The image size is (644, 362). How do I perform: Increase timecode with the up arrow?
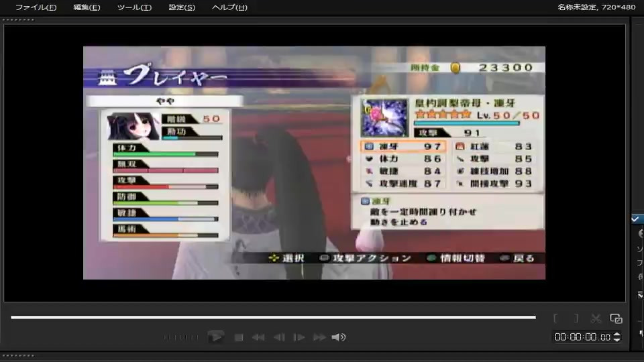pos(617,335)
